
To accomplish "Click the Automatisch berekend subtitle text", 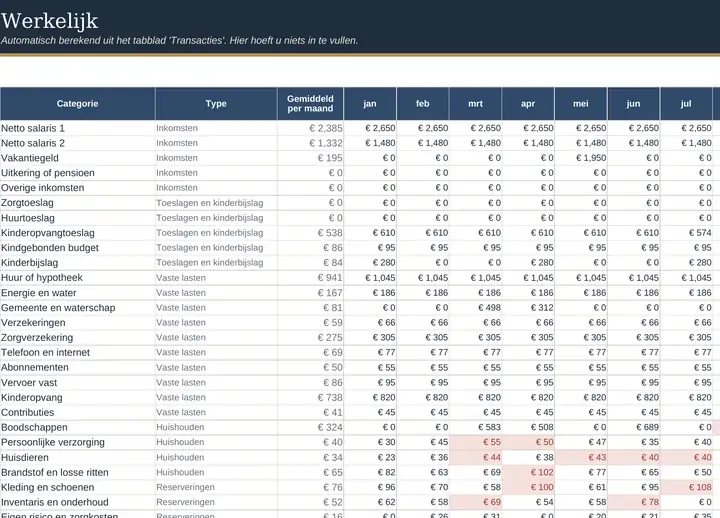I will click(x=179, y=40).
